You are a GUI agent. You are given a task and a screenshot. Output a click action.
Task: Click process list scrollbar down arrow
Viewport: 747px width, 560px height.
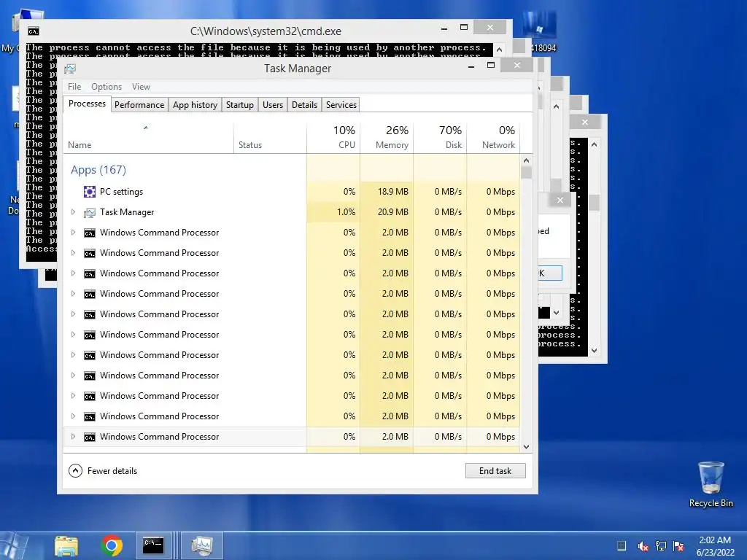point(527,447)
